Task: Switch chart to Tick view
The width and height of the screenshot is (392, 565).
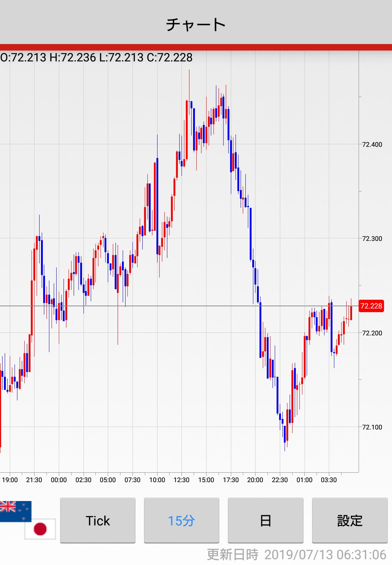Action: pyautogui.click(x=98, y=520)
